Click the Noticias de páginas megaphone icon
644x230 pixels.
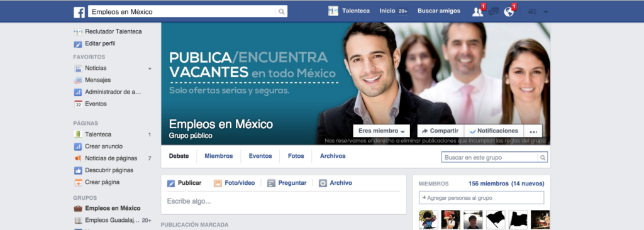pos(78,158)
